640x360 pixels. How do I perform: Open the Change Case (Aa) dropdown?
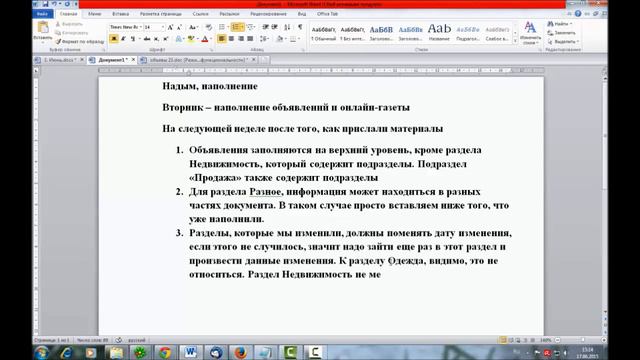193,27
